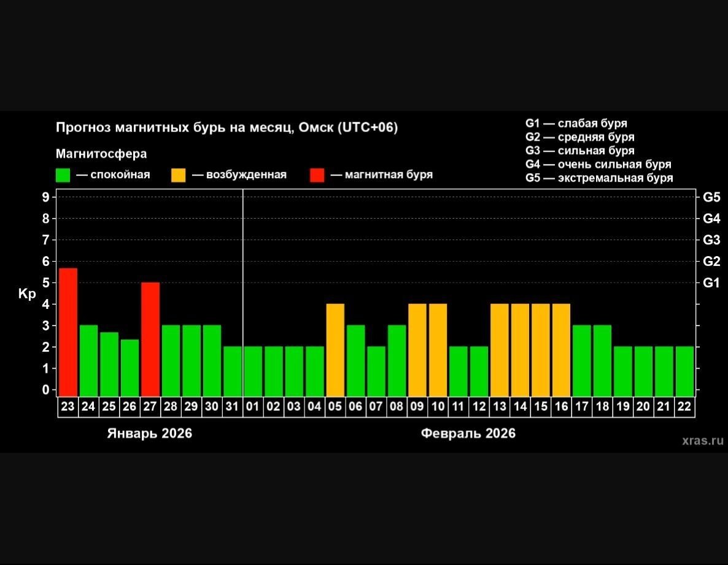
Task: Click the green 'спокойная' legend swatch
Action: (63, 175)
